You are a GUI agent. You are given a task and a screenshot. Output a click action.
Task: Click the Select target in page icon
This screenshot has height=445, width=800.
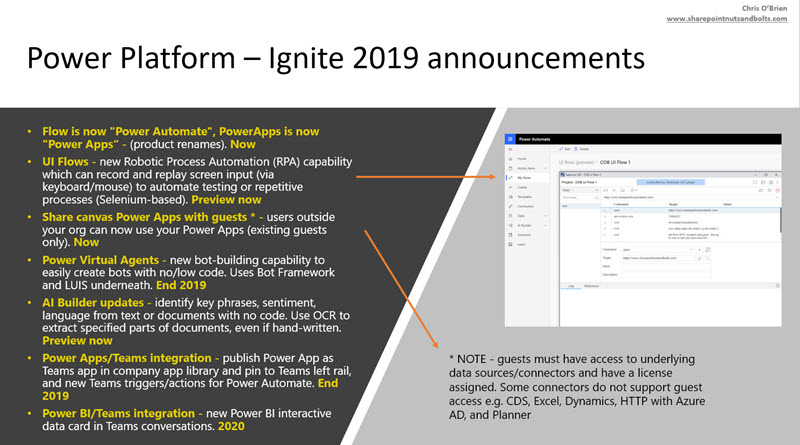[x=699, y=258]
